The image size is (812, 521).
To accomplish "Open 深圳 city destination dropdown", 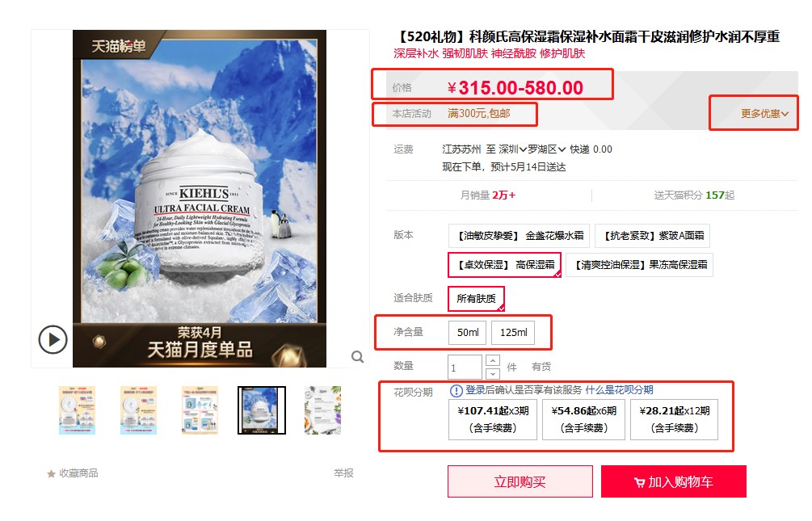I will pyautogui.click(x=513, y=149).
